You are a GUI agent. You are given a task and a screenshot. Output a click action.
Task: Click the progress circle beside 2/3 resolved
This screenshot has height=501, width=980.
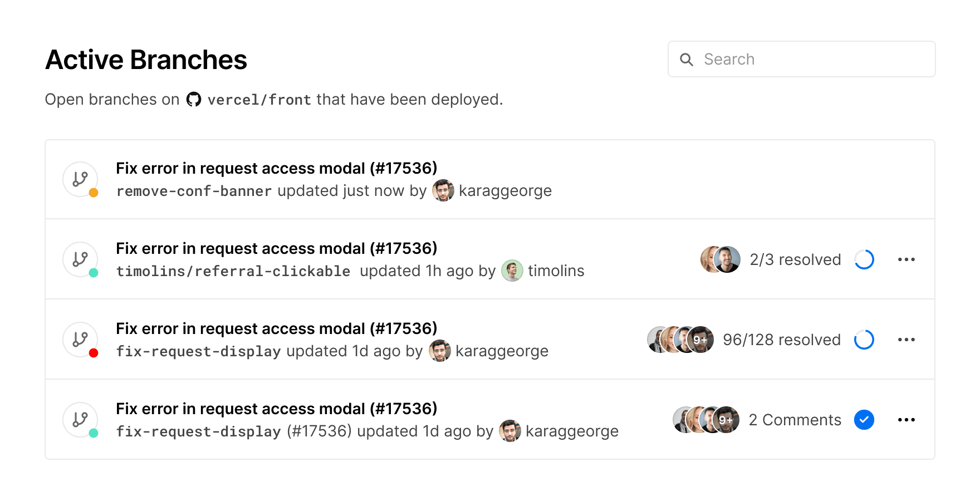(864, 259)
